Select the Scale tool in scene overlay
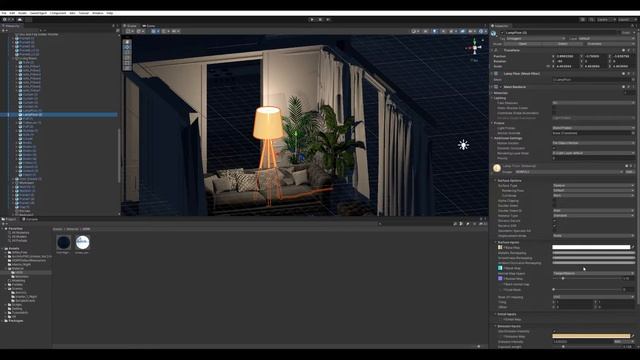640x360 pixels. 127,58
